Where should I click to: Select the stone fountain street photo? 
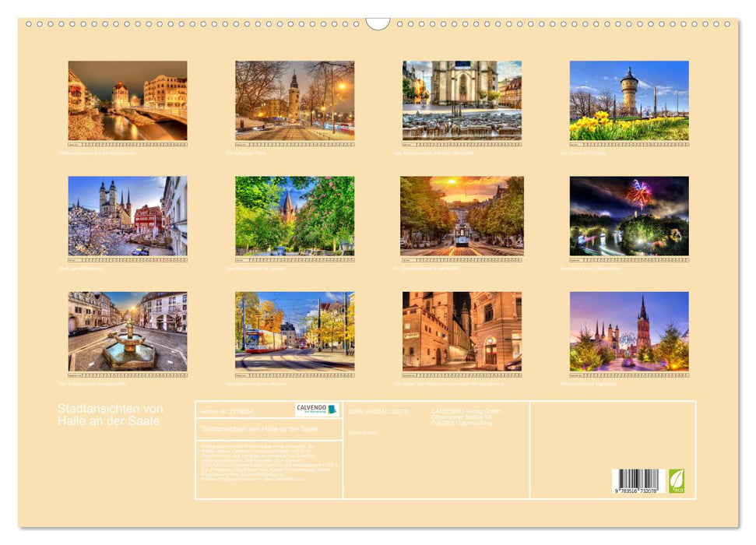[x=128, y=331]
